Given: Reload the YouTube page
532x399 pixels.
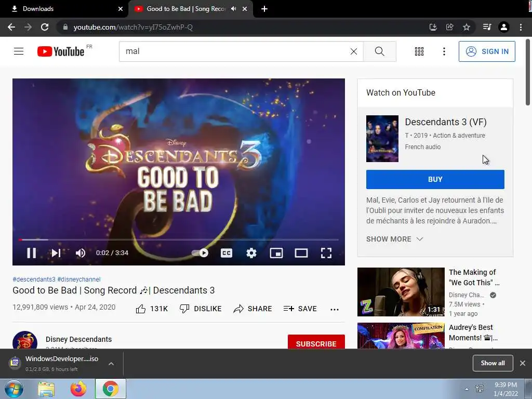Looking at the screenshot, I should (45, 27).
